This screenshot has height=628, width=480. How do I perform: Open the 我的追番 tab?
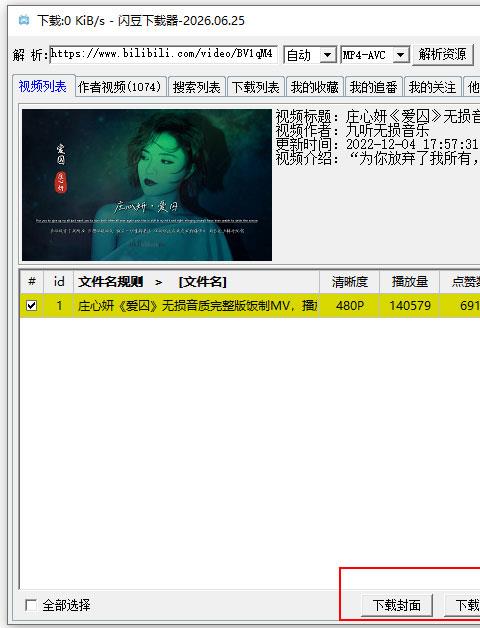click(x=373, y=87)
